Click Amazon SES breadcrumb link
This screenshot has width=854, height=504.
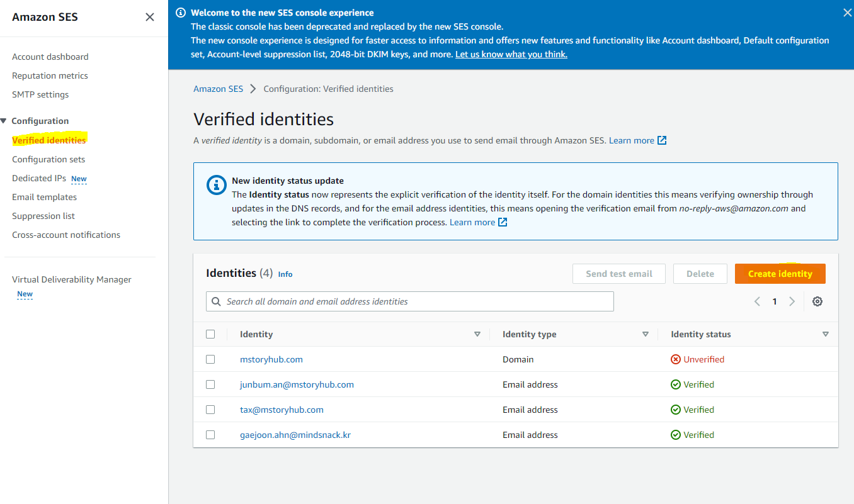[218, 89]
